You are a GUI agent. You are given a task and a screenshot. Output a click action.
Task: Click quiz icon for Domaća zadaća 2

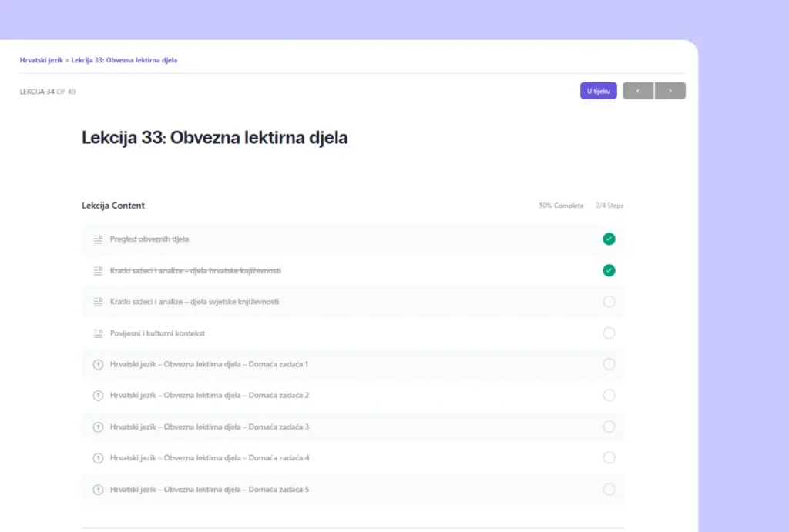[x=98, y=396]
